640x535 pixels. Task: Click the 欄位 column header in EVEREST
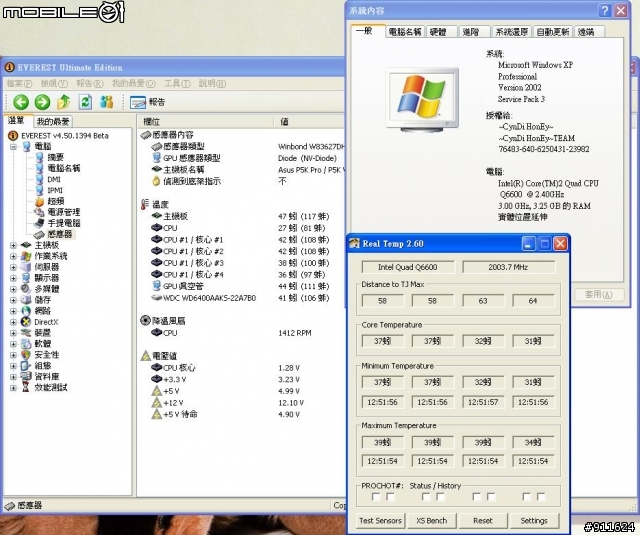coord(205,121)
